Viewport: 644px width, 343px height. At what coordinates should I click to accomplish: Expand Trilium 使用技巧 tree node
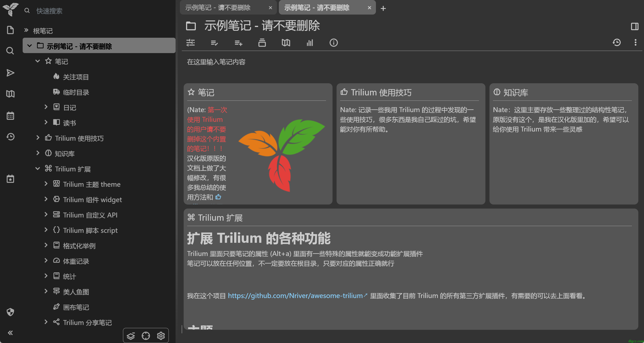(38, 138)
